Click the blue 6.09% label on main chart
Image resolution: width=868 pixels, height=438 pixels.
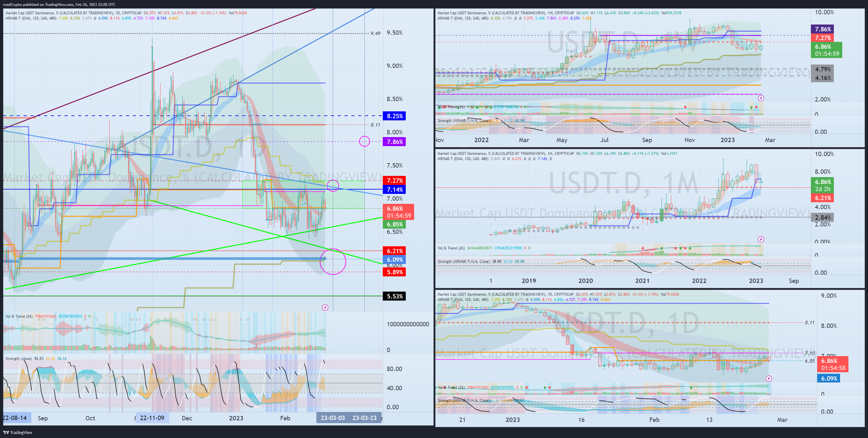tap(395, 260)
